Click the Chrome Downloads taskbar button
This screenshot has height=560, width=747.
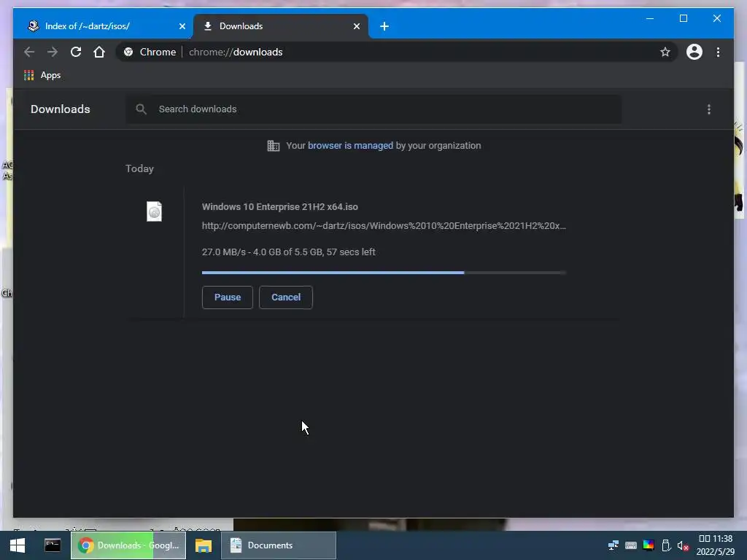[128, 545]
